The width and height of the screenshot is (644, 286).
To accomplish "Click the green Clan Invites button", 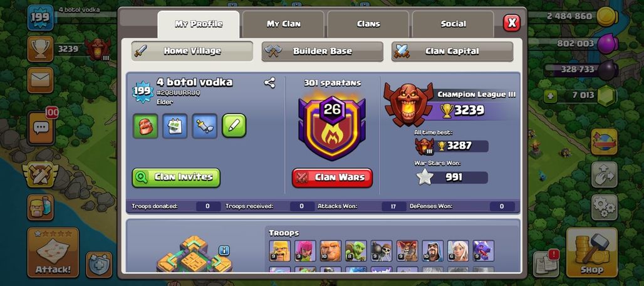I will coord(176,177).
